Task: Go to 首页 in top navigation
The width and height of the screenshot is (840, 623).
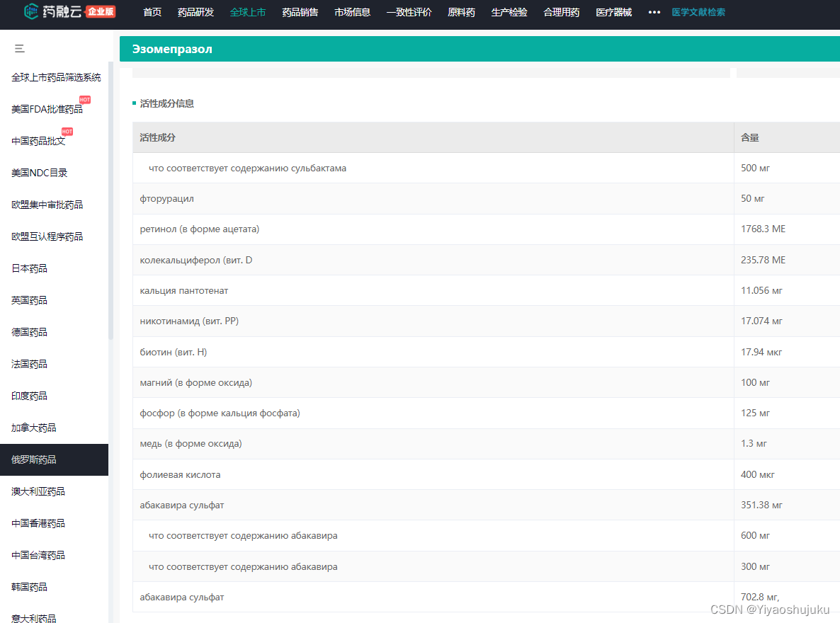Action: coord(152,12)
